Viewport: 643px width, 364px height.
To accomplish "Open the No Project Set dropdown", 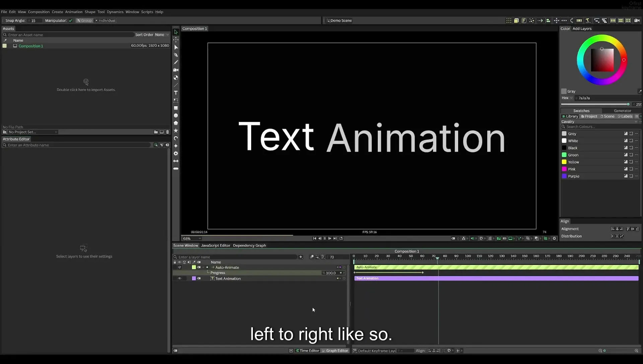I will point(32,132).
